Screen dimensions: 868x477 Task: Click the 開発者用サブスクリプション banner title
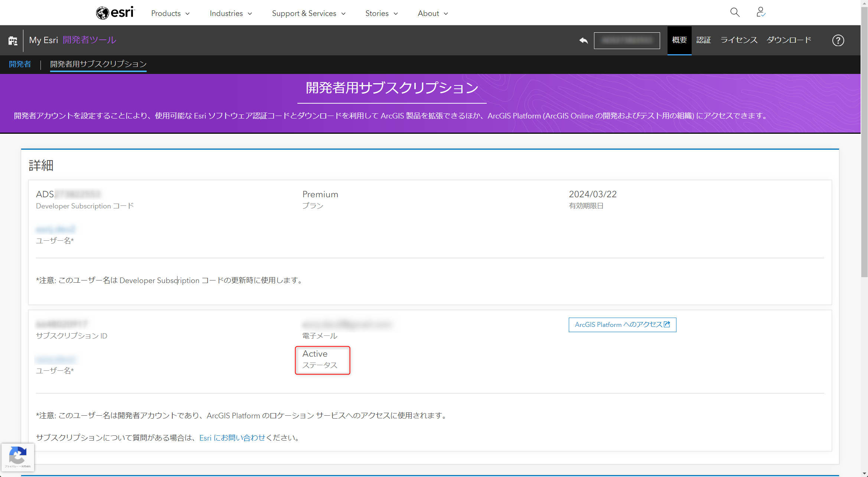[x=392, y=88]
